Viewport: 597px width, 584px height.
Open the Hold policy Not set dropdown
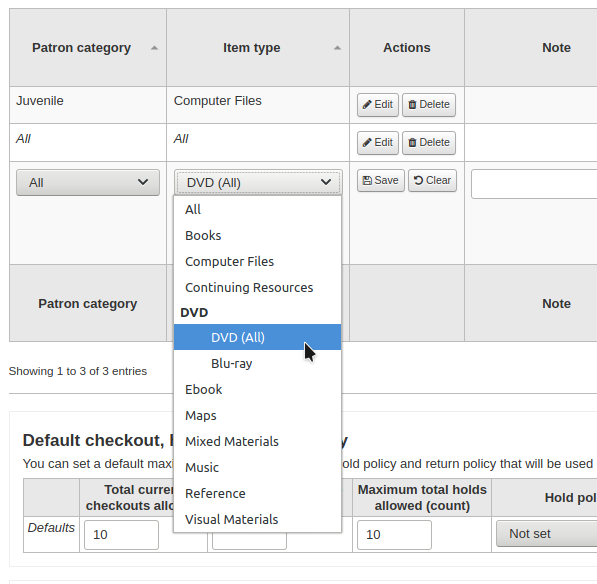click(x=547, y=534)
